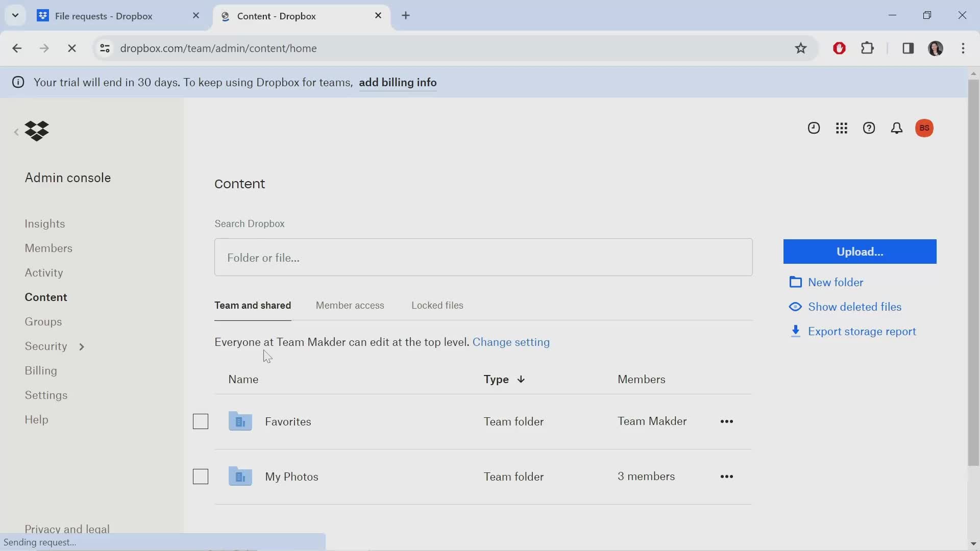Select the show deleted files icon
This screenshot has height=551, width=980.
(796, 306)
